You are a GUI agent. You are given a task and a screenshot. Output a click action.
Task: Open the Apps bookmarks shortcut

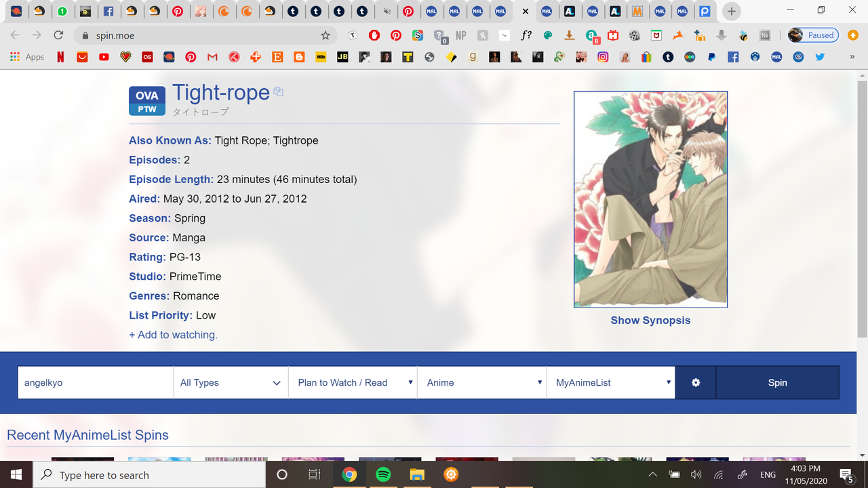(27, 58)
